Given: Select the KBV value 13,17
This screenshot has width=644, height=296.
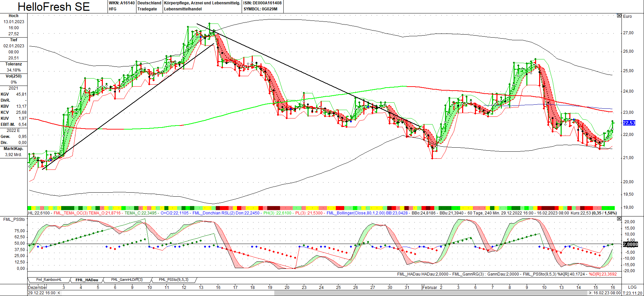Looking at the screenshot, I should (21, 106).
